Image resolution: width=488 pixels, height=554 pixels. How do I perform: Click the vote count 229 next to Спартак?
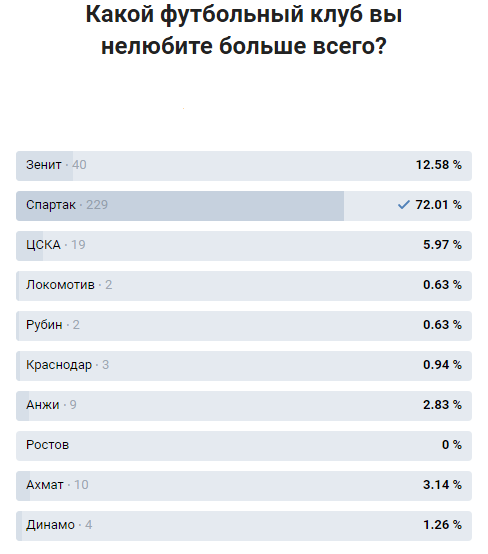[97, 205]
